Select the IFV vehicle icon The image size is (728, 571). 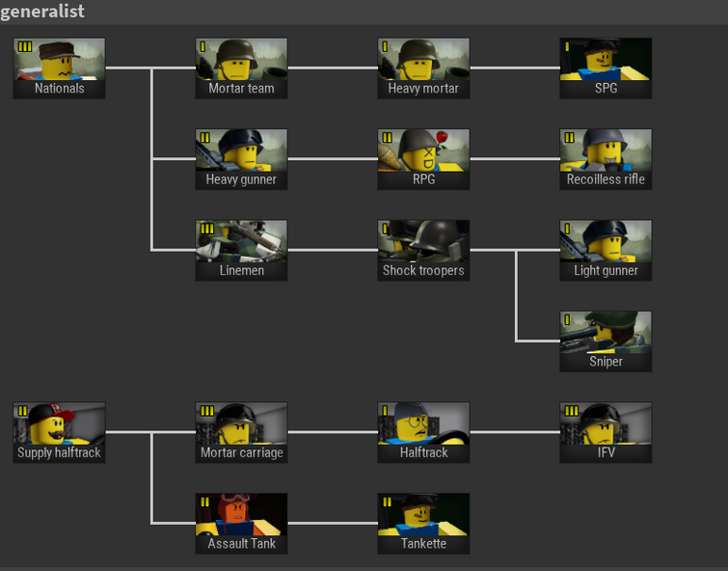point(606,432)
